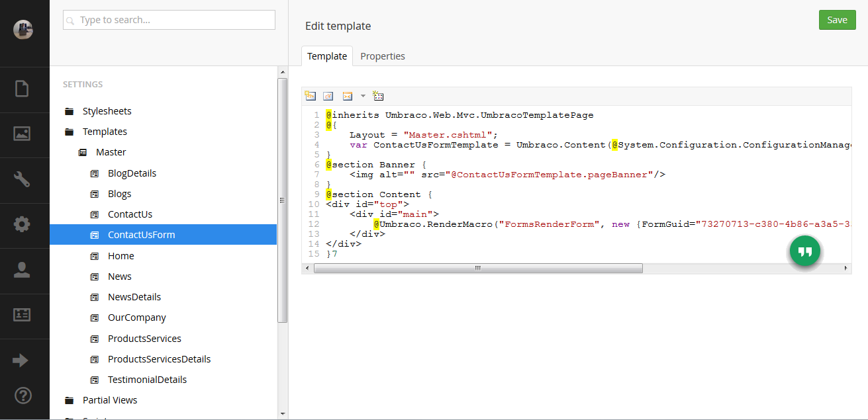Open the section with the arrow icon
This screenshot has height=420, width=868.
pos(21,360)
